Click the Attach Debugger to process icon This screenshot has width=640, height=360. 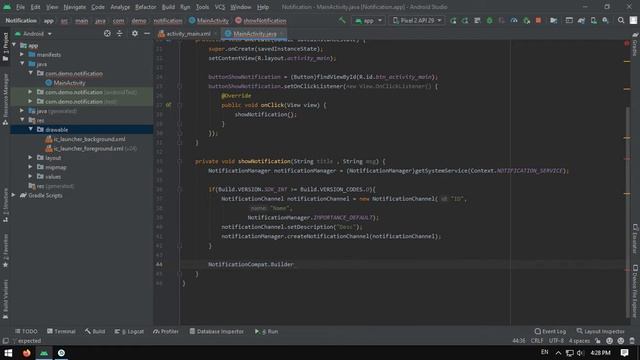pyautogui.click(x=526, y=20)
